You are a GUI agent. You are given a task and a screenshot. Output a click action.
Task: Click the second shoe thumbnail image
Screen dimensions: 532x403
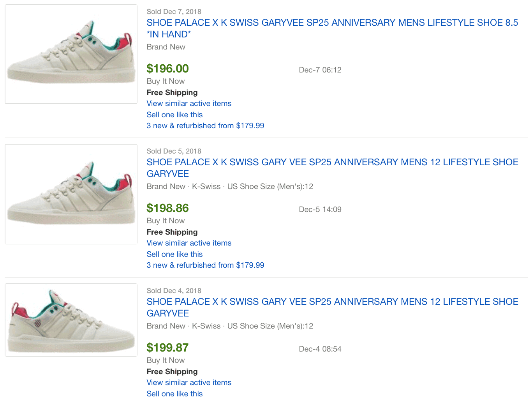click(x=71, y=194)
